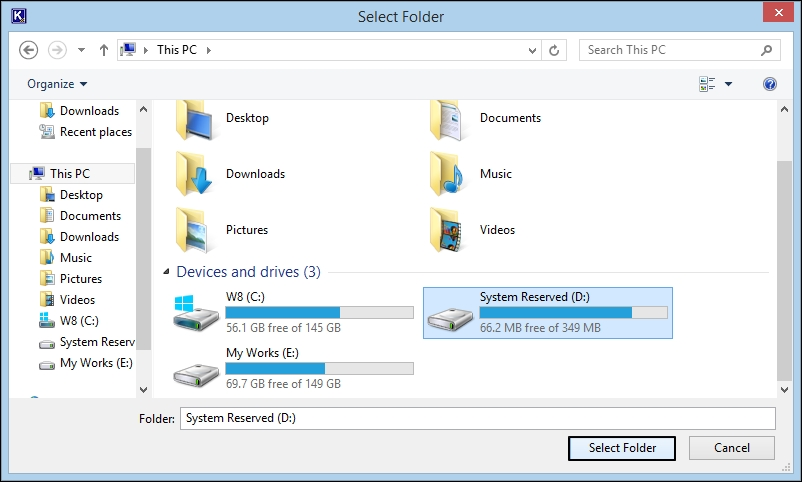
Task: Click the System Reserved (D:) usage bar
Action: 573,312
